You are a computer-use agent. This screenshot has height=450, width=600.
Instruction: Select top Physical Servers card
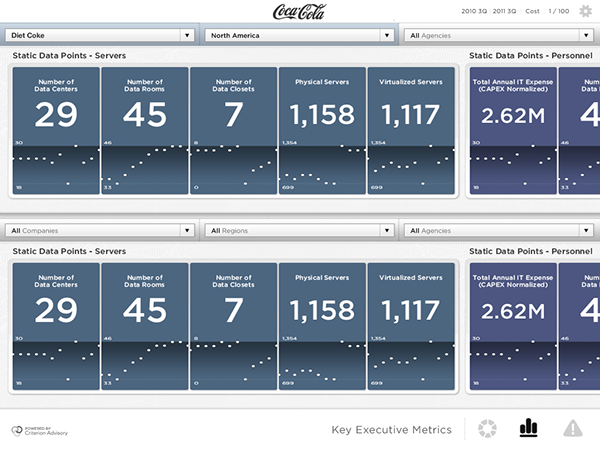[x=322, y=131]
